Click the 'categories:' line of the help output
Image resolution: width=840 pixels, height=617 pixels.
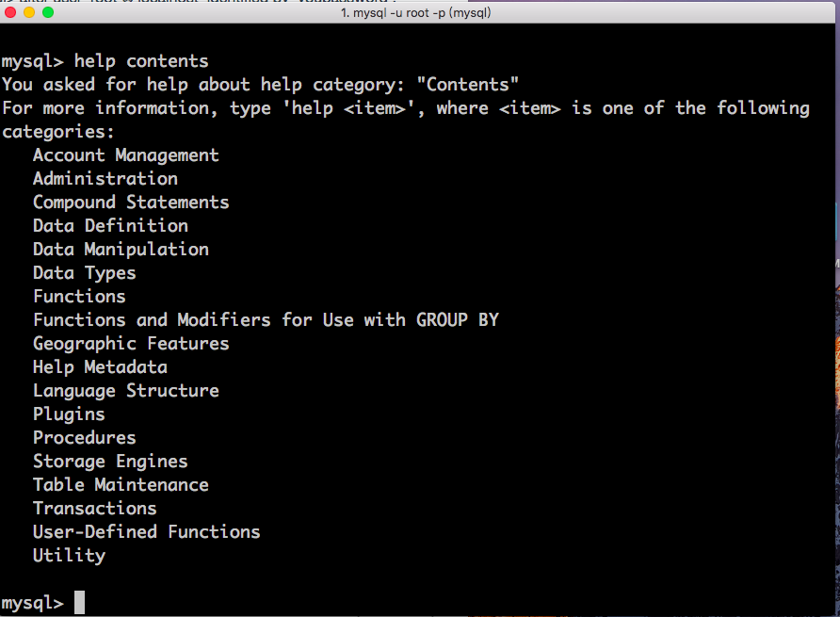[x=58, y=132]
